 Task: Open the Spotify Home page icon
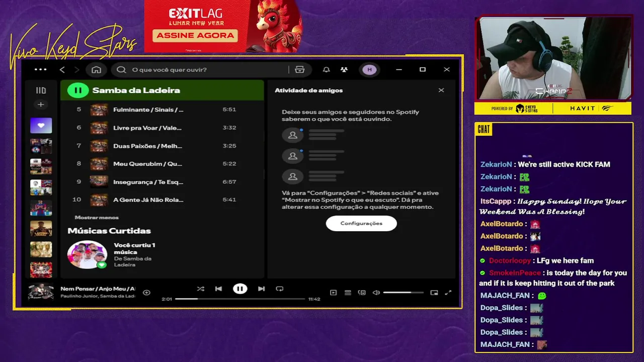97,70
